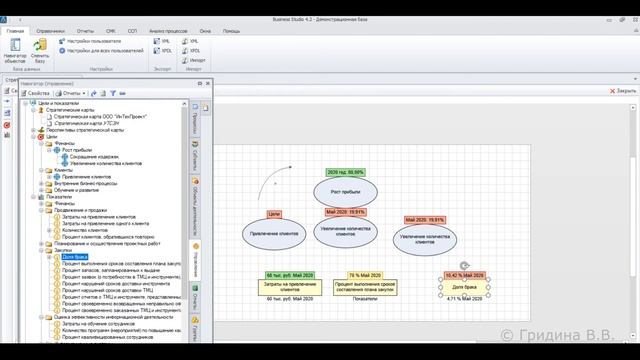Click the green 2020 год tag above Рост прибыли
Screen dimensions: 640x360
pyautogui.click(x=345, y=172)
